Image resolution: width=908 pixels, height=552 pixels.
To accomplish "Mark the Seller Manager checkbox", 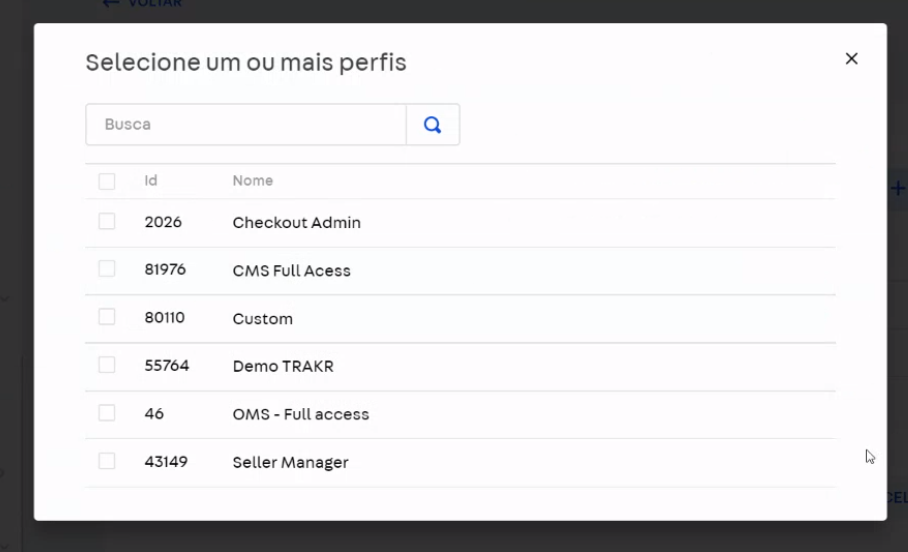I will tap(107, 461).
